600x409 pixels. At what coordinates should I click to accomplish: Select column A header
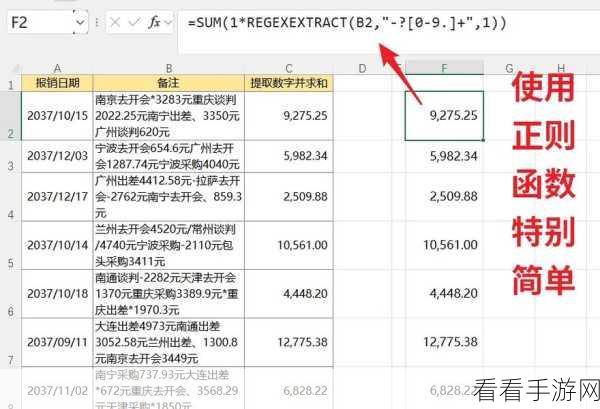click(x=57, y=68)
